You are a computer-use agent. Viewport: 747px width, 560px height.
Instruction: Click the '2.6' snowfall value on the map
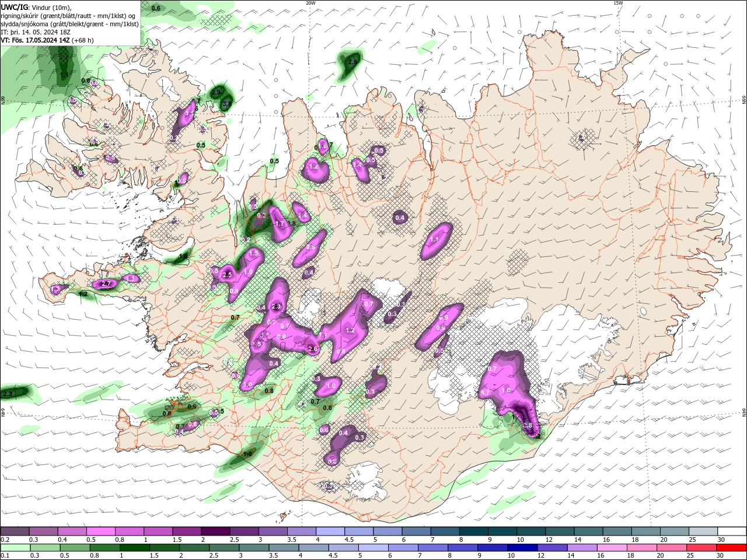[313, 349]
